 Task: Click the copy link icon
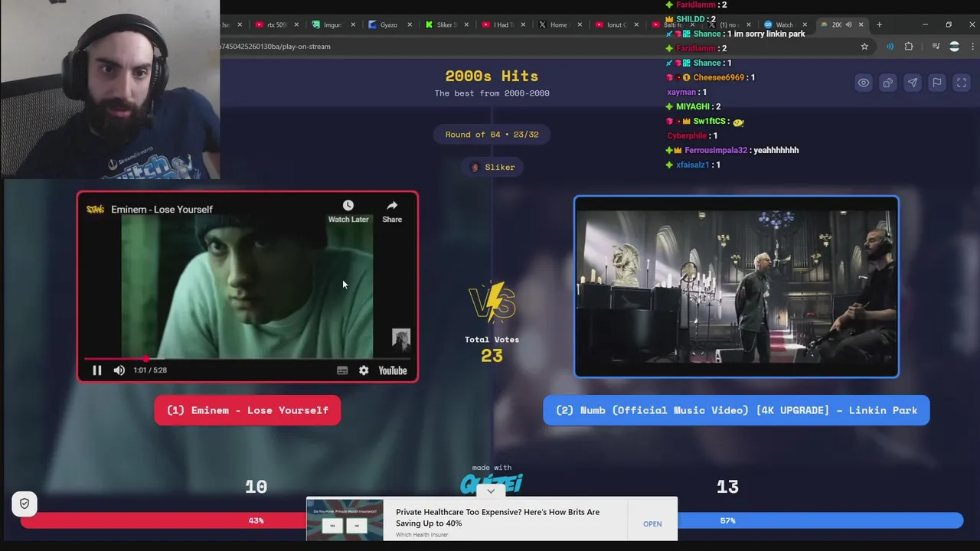pos(887,83)
